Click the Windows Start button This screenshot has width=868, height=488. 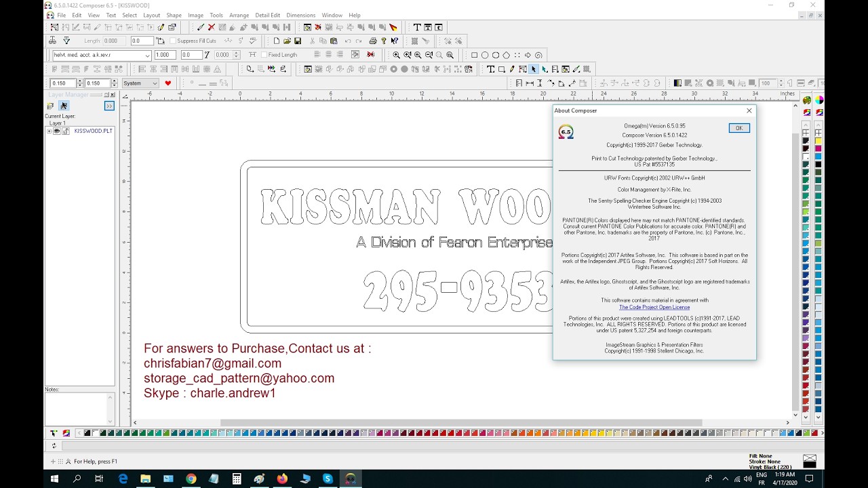[x=54, y=479]
